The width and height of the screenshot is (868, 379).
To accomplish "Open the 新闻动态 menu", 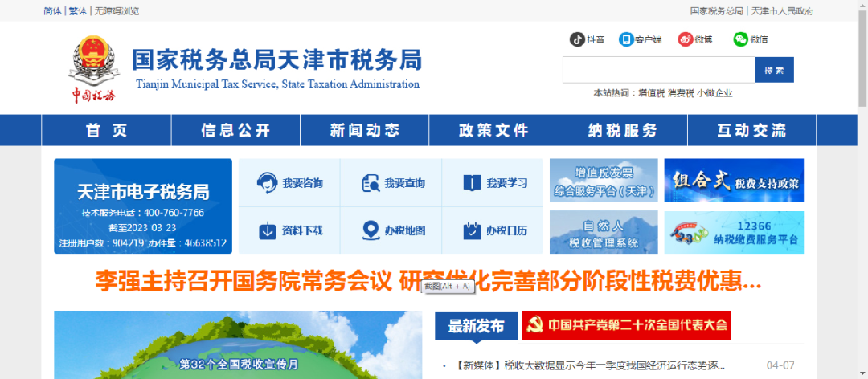I will tap(365, 130).
